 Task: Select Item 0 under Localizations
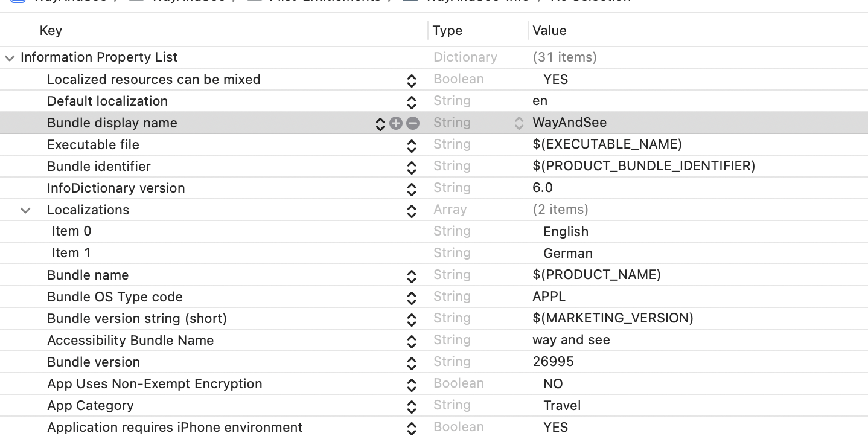[x=71, y=231]
